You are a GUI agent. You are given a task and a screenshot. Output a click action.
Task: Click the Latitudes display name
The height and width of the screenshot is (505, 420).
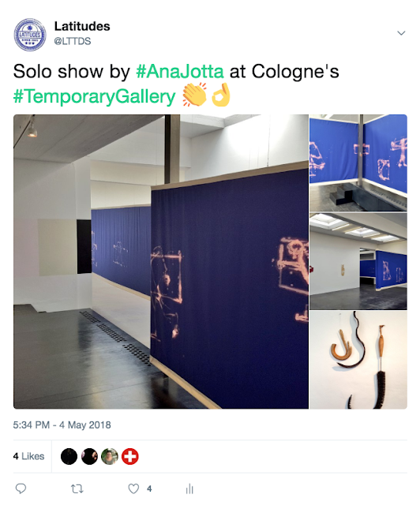pos(82,26)
